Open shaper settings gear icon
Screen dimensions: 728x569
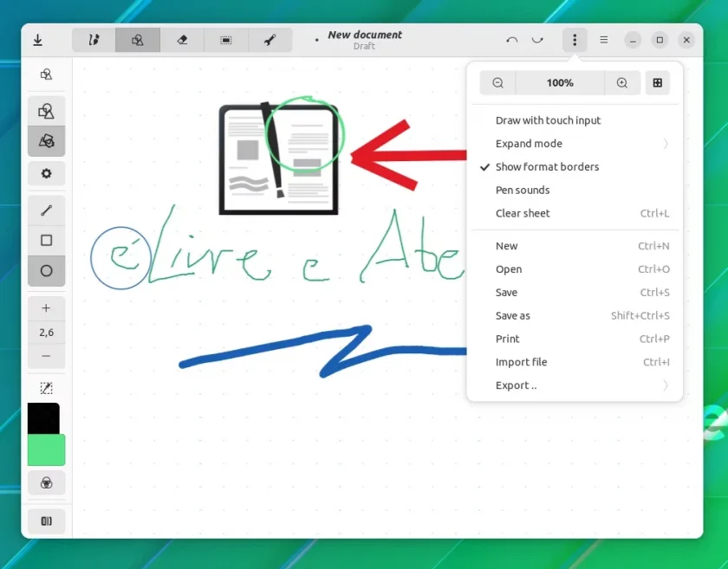click(47, 173)
